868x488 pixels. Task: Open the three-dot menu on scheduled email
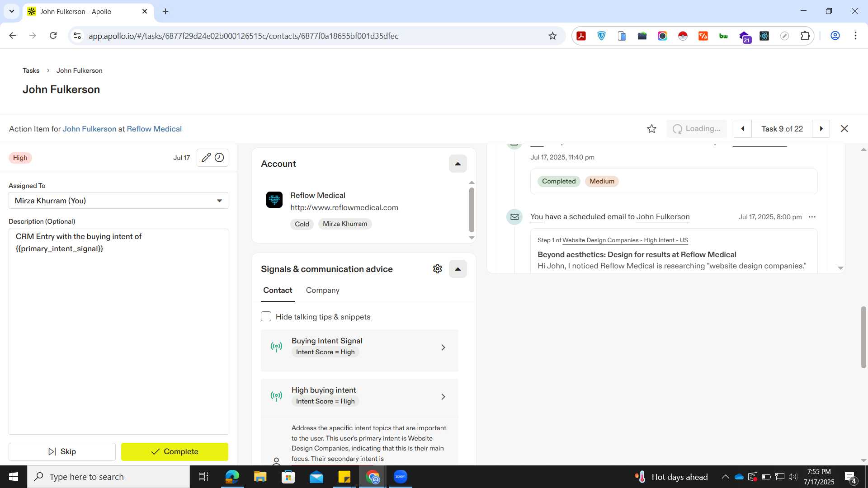click(812, 217)
